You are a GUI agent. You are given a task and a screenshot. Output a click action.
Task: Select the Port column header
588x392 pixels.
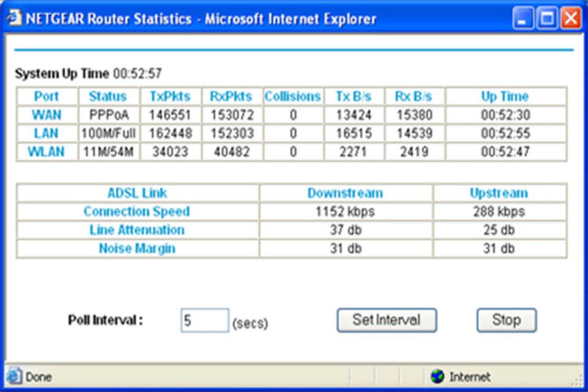[x=46, y=96]
